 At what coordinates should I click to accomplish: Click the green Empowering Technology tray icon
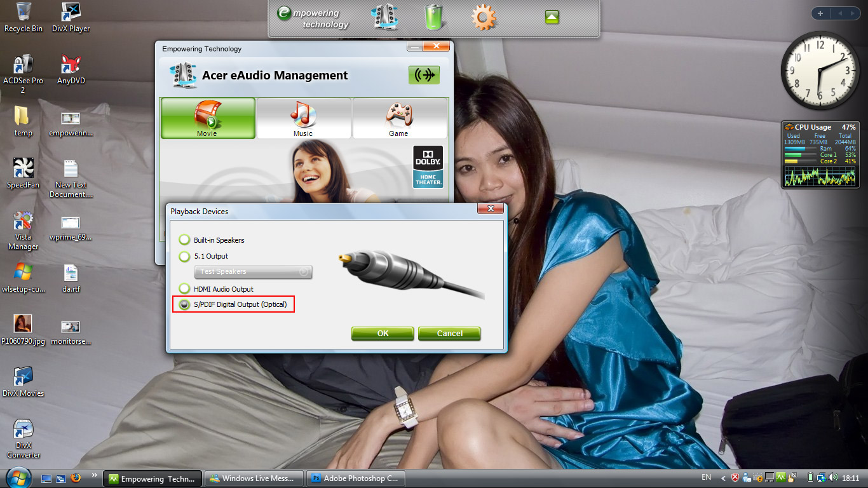(x=781, y=477)
